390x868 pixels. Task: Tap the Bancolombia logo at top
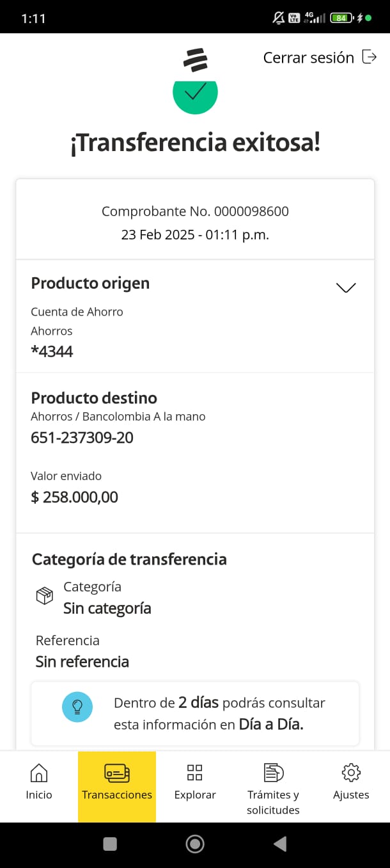pos(195,59)
